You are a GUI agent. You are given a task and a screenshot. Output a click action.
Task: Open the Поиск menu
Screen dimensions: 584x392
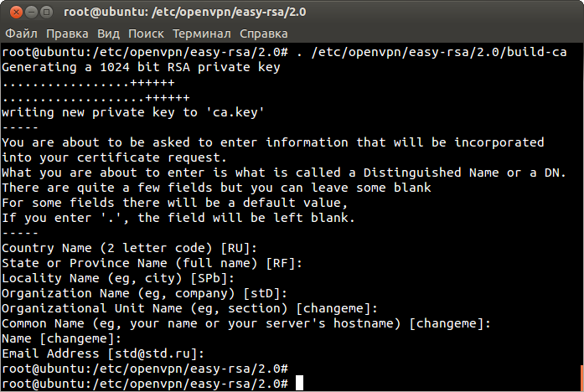tap(146, 34)
